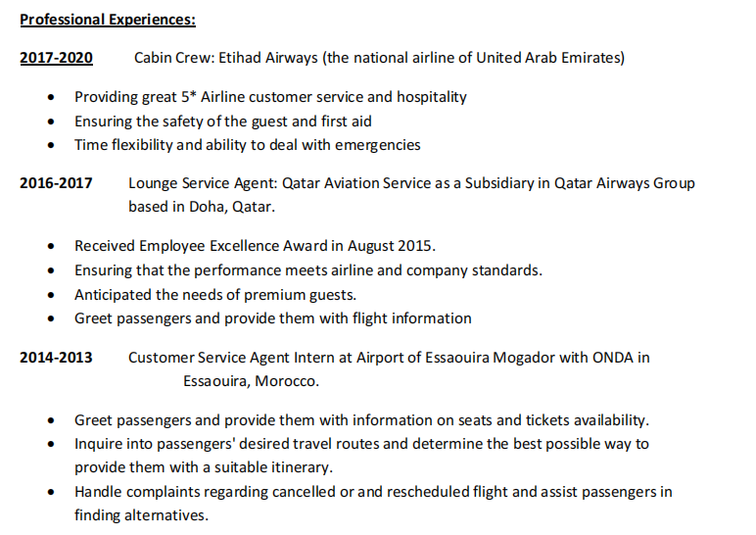The width and height of the screenshot is (756, 535).
Task: Click the text "Essaouira, Morocco."
Action: 251,380
